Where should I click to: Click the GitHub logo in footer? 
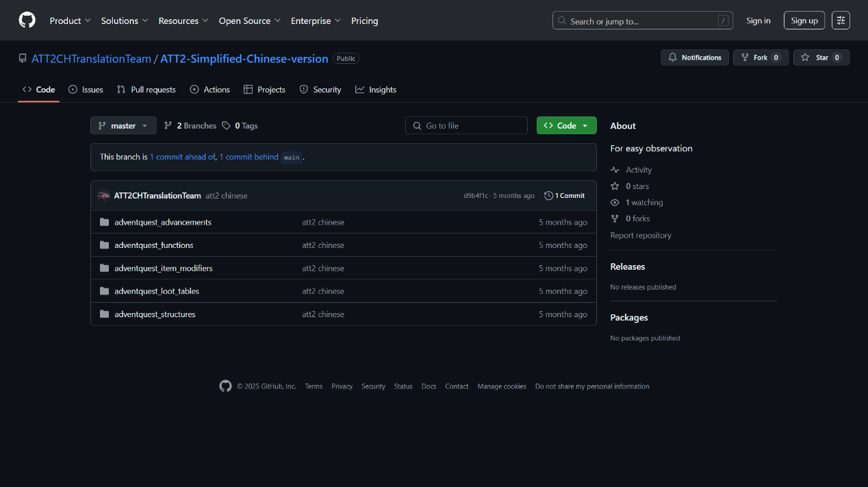[225, 386]
